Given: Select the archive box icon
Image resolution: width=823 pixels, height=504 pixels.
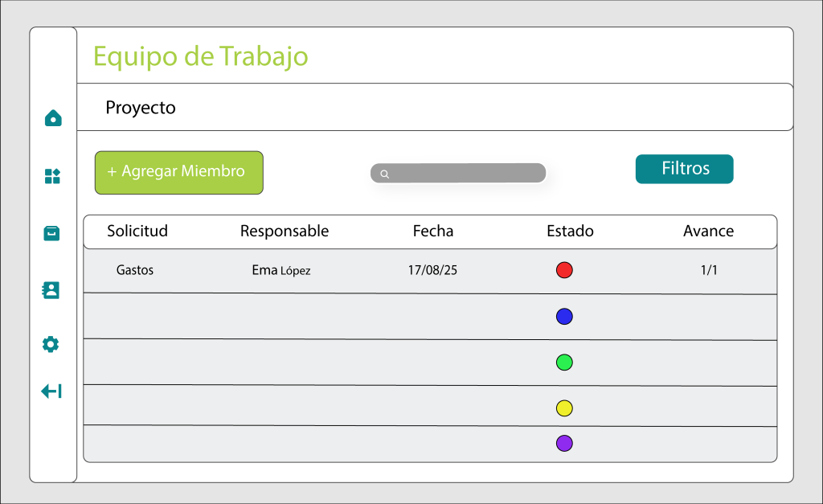Looking at the screenshot, I should click(51, 233).
